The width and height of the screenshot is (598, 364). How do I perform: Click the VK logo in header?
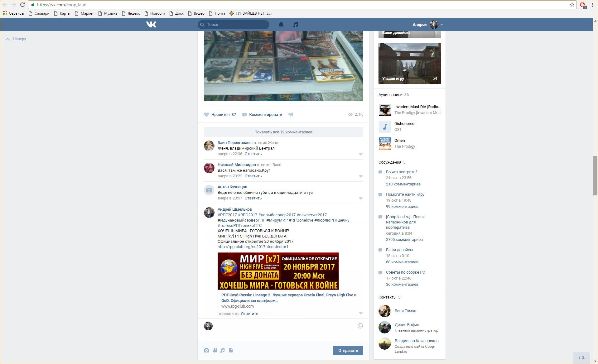pos(151,24)
